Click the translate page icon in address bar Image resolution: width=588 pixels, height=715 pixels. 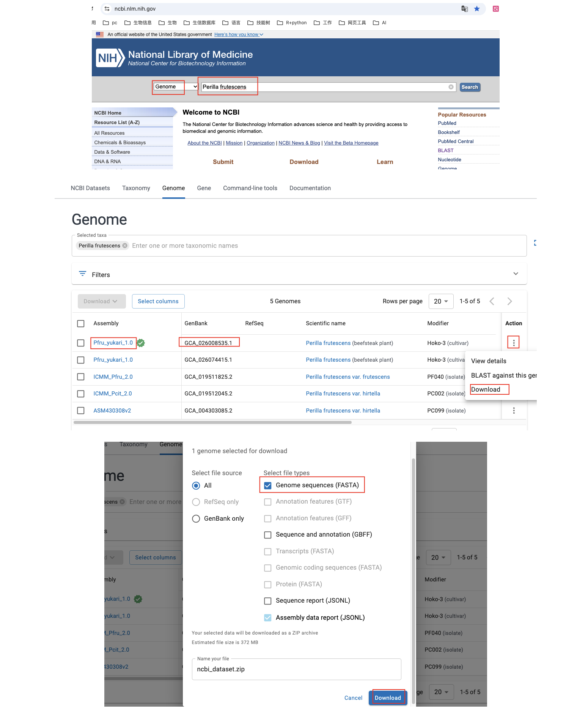465,9
